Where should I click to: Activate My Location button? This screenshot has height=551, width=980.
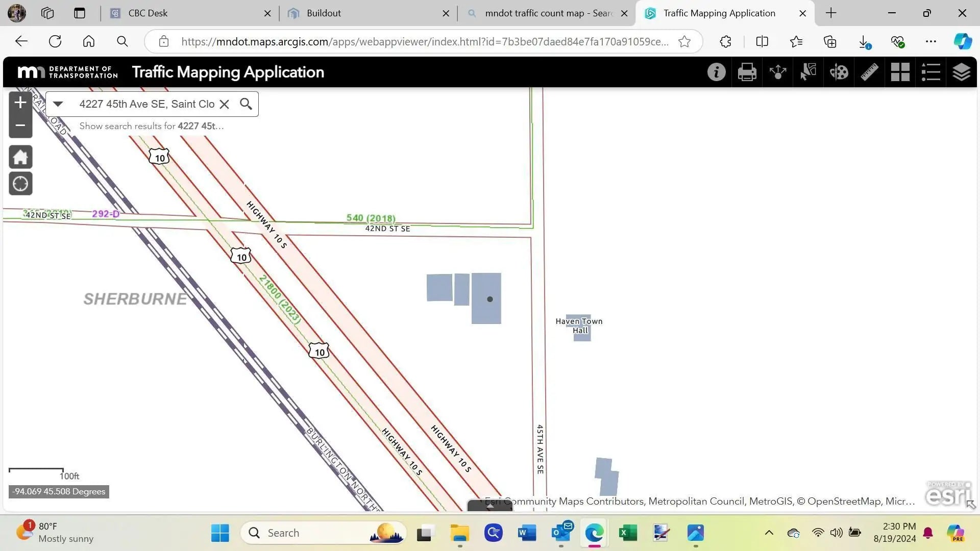click(20, 184)
